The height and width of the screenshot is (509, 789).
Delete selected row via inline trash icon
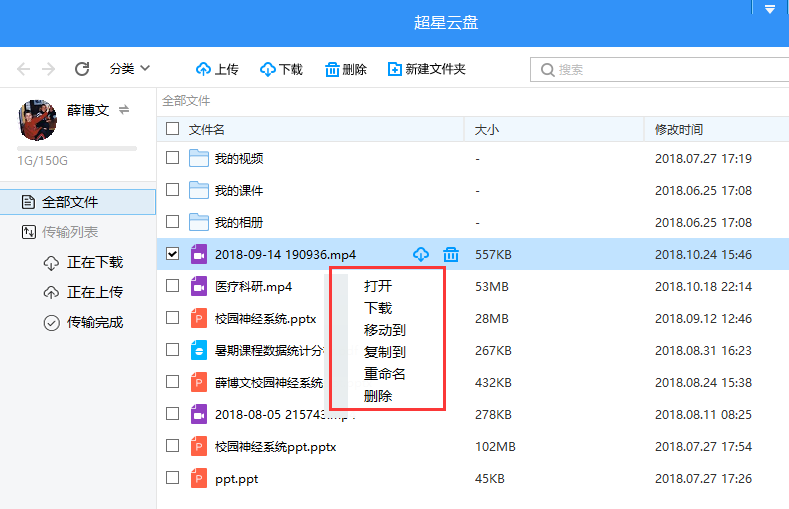coord(451,254)
